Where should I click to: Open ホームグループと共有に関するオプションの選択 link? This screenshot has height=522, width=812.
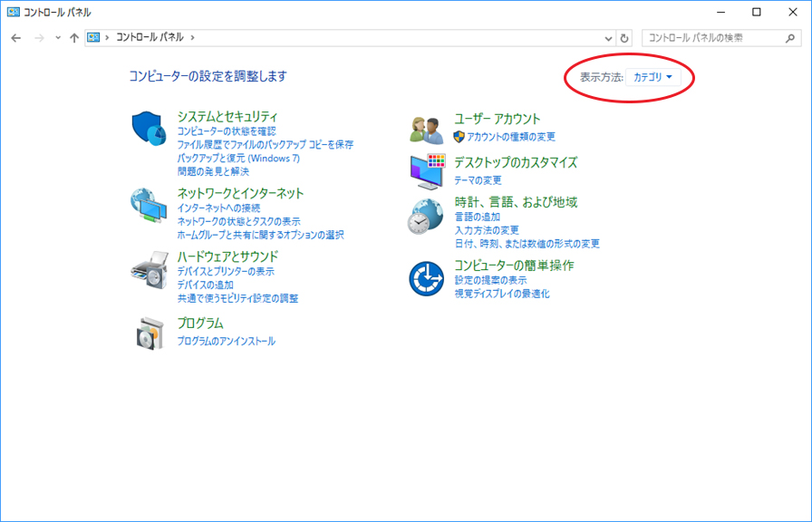click(x=260, y=235)
